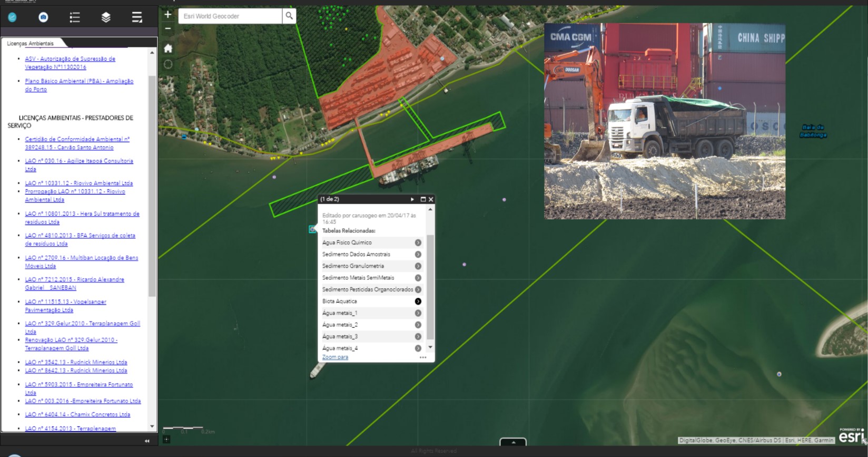Image resolution: width=868 pixels, height=457 pixels.
Task: Return map to home extent
Action: pos(168,48)
